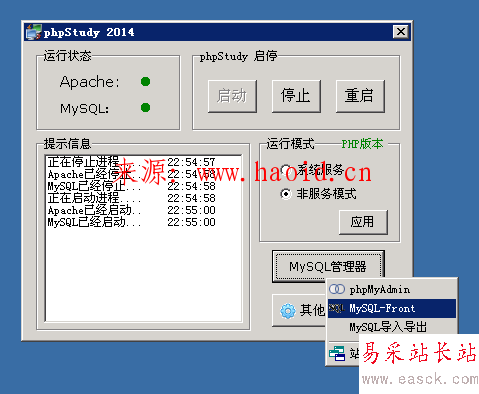Select the 非服务模式 radio button
The width and height of the screenshot is (479, 394).
tap(286, 194)
